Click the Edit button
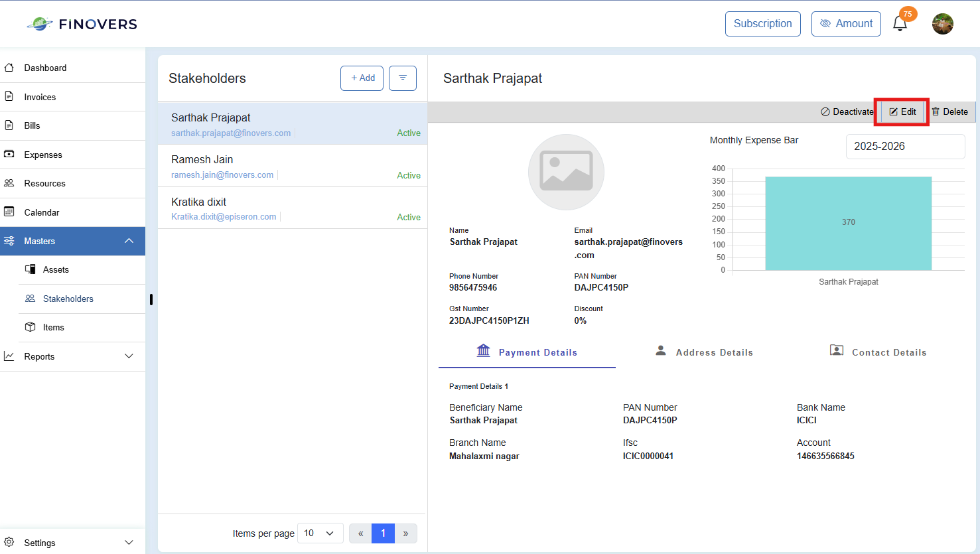Image resolution: width=980 pixels, height=554 pixels. pyautogui.click(x=902, y=111)
